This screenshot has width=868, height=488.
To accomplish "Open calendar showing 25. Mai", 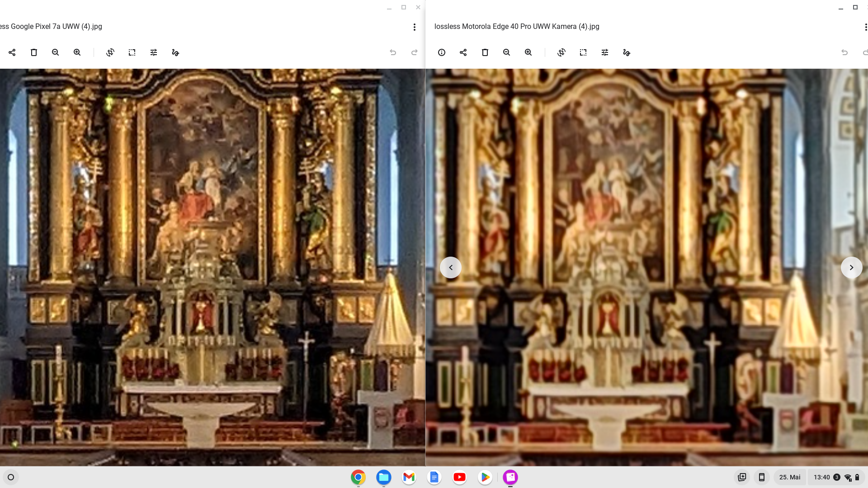I will (790, 477).
